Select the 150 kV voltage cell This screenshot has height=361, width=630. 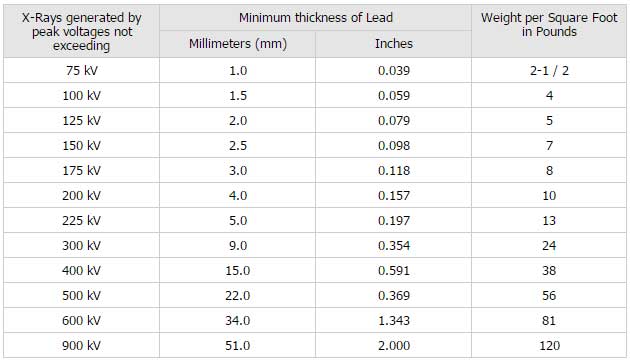tap(82, 146)
